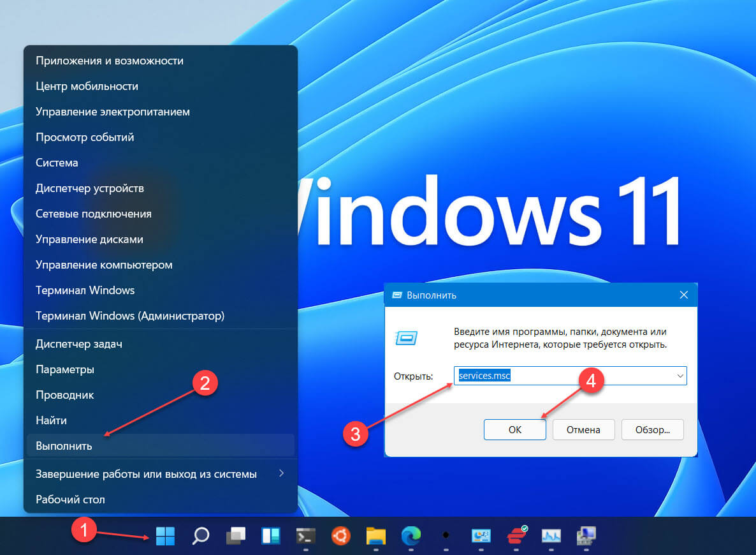Image resolution: width=756 pixels, height=555 pixels.
Task: Select Система in the context menu
Action: coord(160,163)
